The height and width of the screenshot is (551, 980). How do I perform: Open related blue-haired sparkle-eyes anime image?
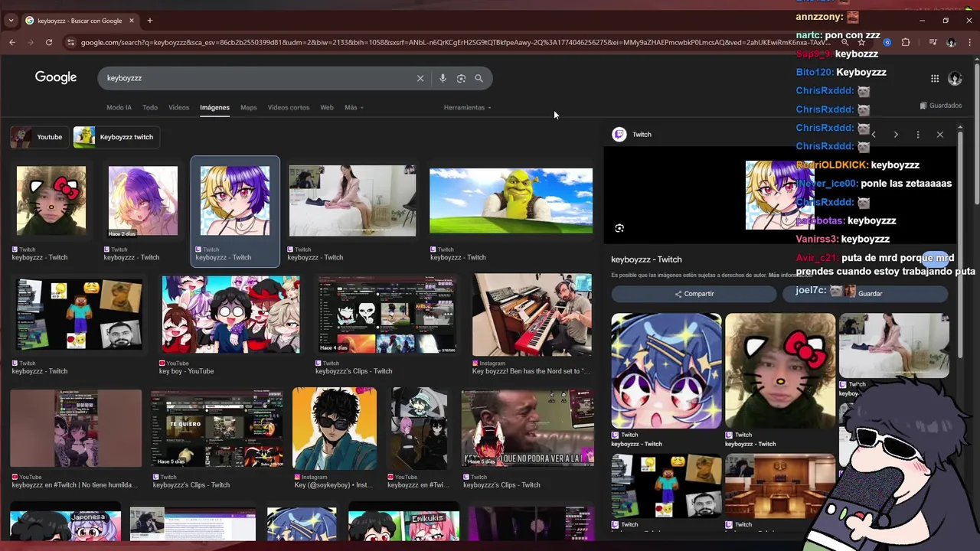pyautogui.click(x=666, y=370)
